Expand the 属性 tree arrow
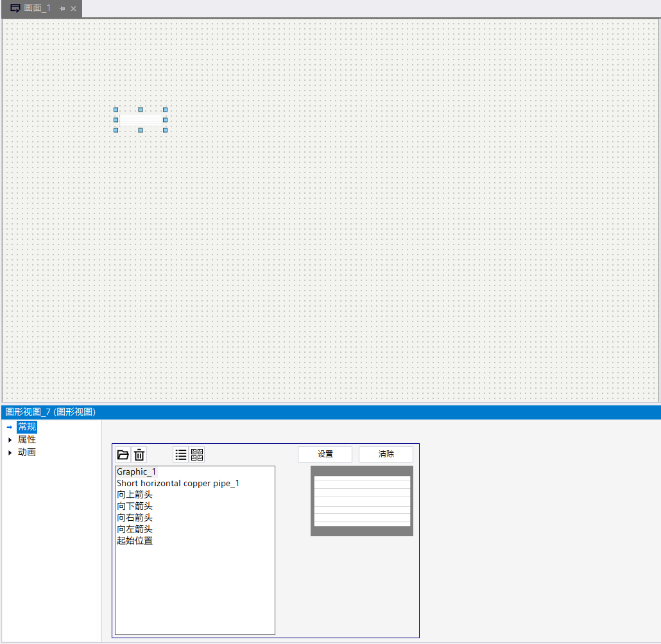Screen dimensions: 661x644 10,440
